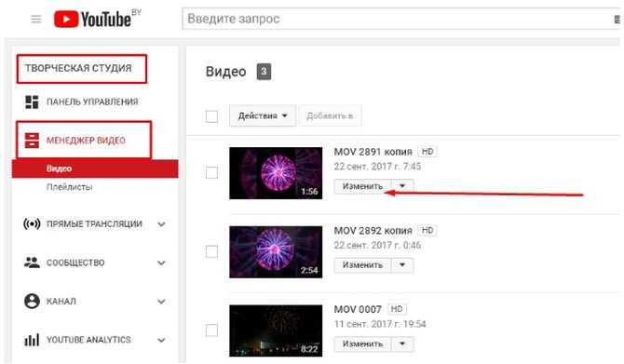Check the box for MOV 2891 копия

click(211, 172)
